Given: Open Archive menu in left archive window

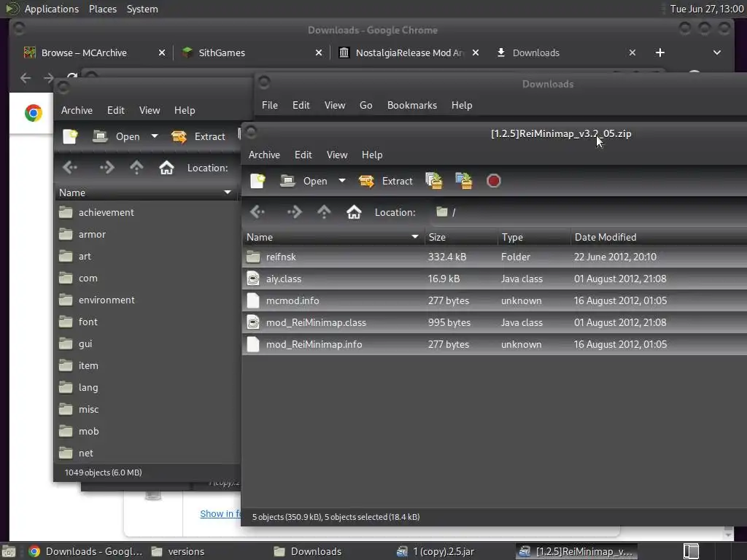Looking at the screenshot, I should pos(77,111).
